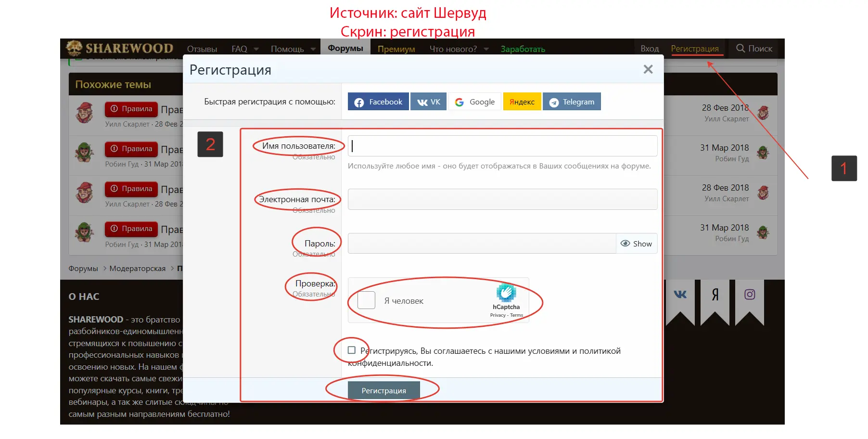Open the Instagram social ribbon icon
The image size is (868, 439).
[750, 294]
